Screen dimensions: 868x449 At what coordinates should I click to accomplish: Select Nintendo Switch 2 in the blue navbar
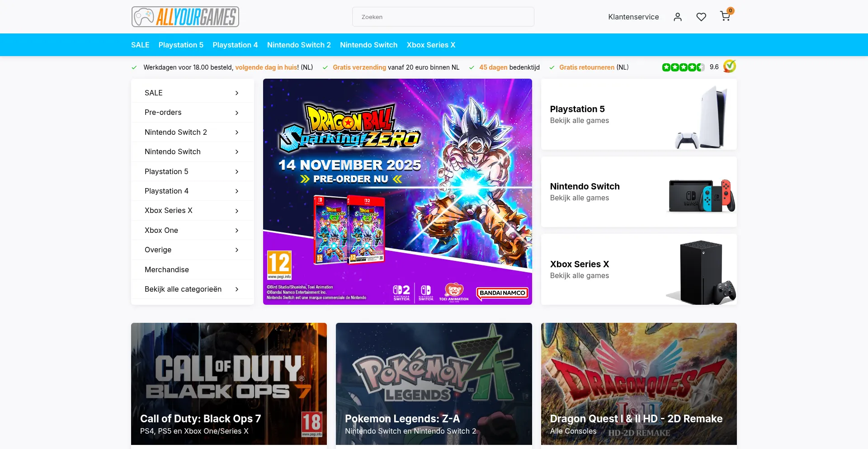click(299, 45)
